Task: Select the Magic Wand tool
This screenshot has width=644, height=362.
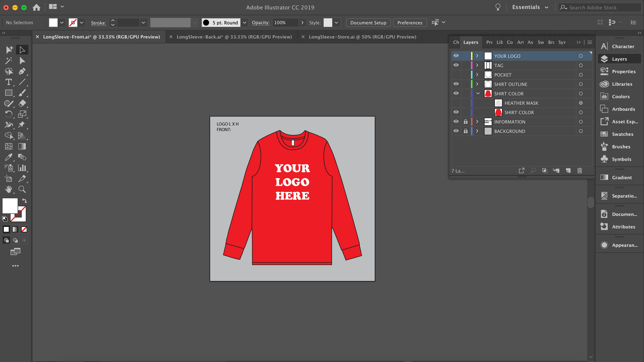Action: pos(9,61)
